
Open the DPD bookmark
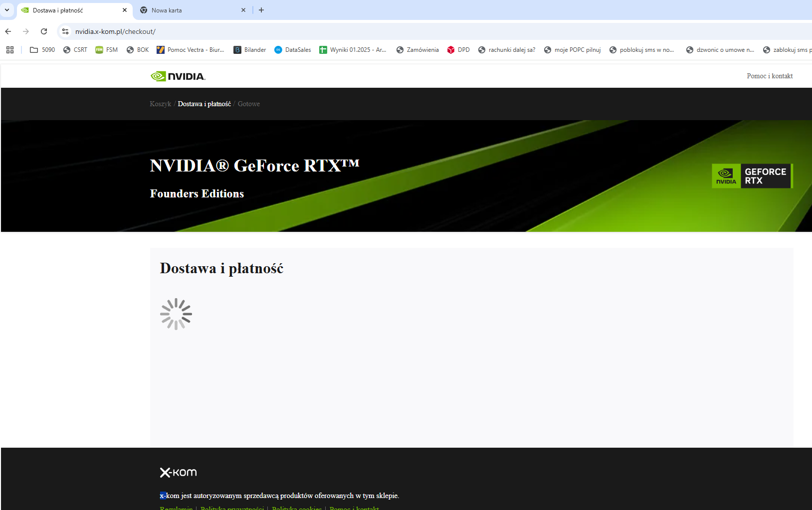pos(458,50)
